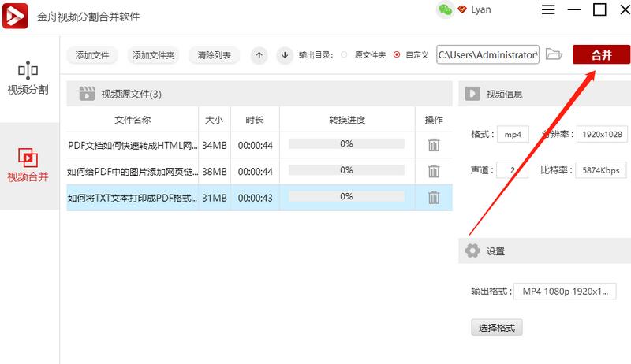Screen dimensions: 631x364
Task: Select the 自定义 output radio button
Action: click(x=397, y=55)
